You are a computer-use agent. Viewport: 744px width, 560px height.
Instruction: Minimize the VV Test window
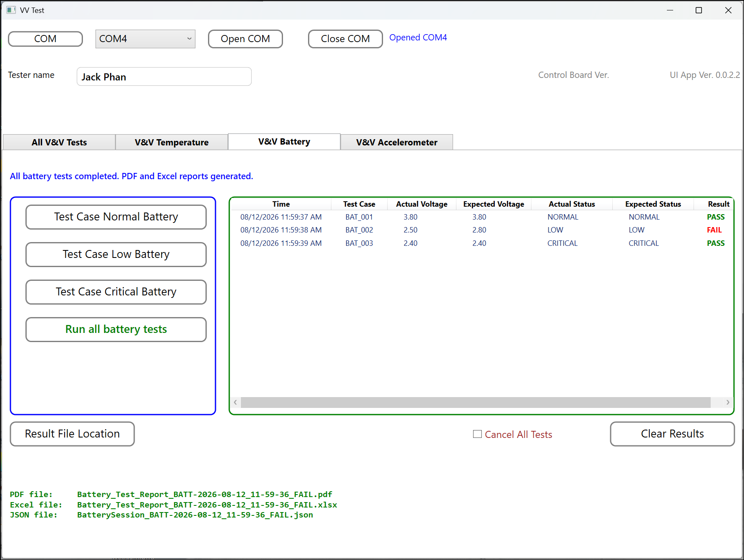[x=670, y=10]
